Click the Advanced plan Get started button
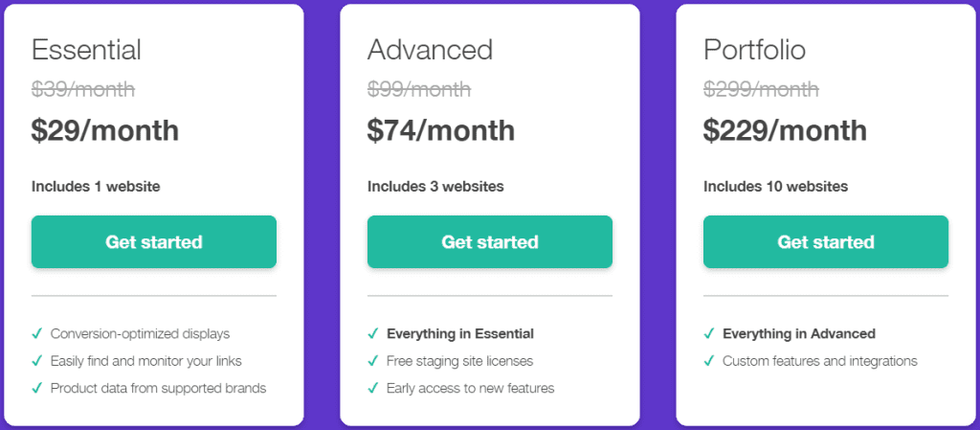 click(x=489, y=242)
